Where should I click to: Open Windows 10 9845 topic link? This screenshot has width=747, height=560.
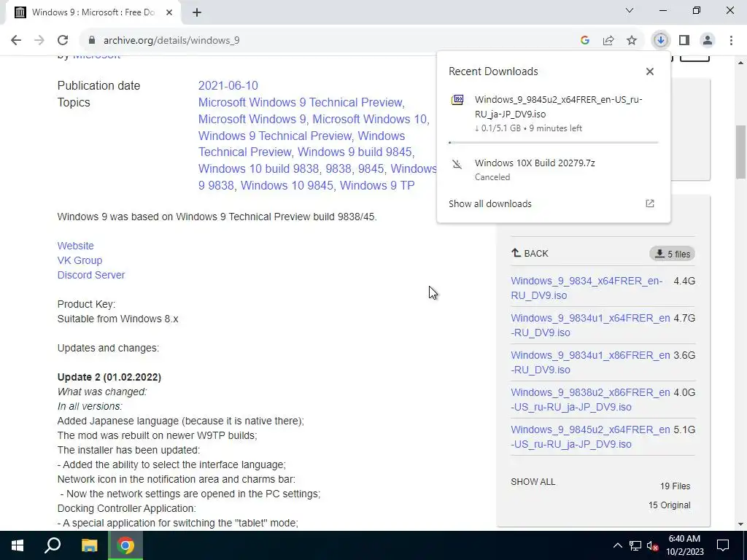coord(287,185)
